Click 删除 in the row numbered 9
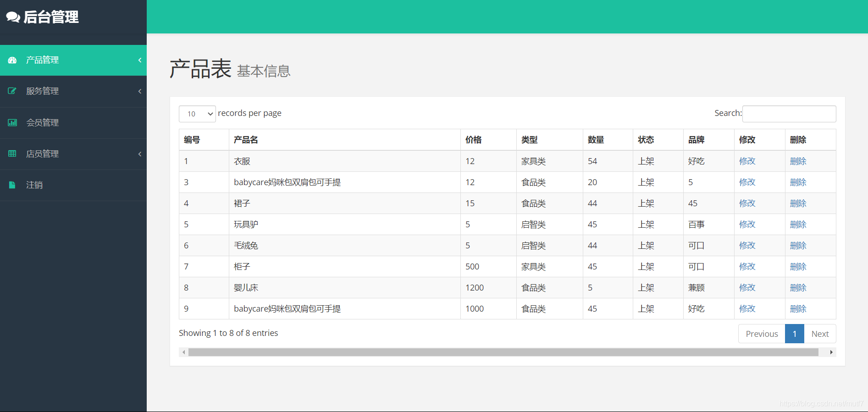The height and width of the screenshot is (412, 868). 798,309
